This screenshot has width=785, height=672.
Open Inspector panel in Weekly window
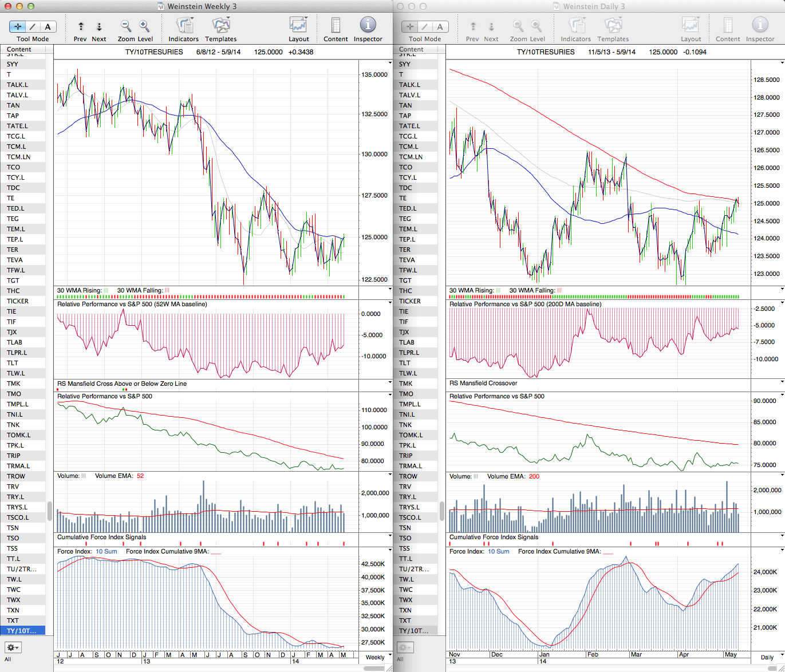[x=368, y=26]
